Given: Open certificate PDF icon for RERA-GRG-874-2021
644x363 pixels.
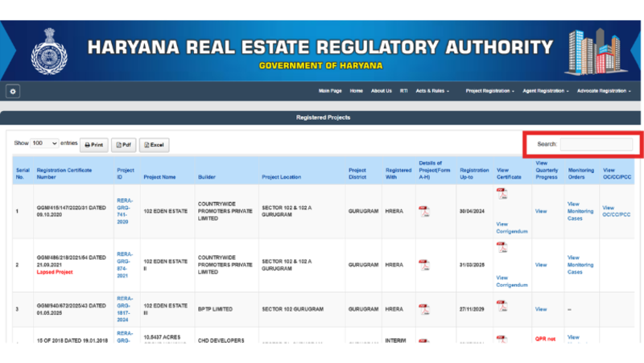Looking at the screenshot, I should coord(502,247).
